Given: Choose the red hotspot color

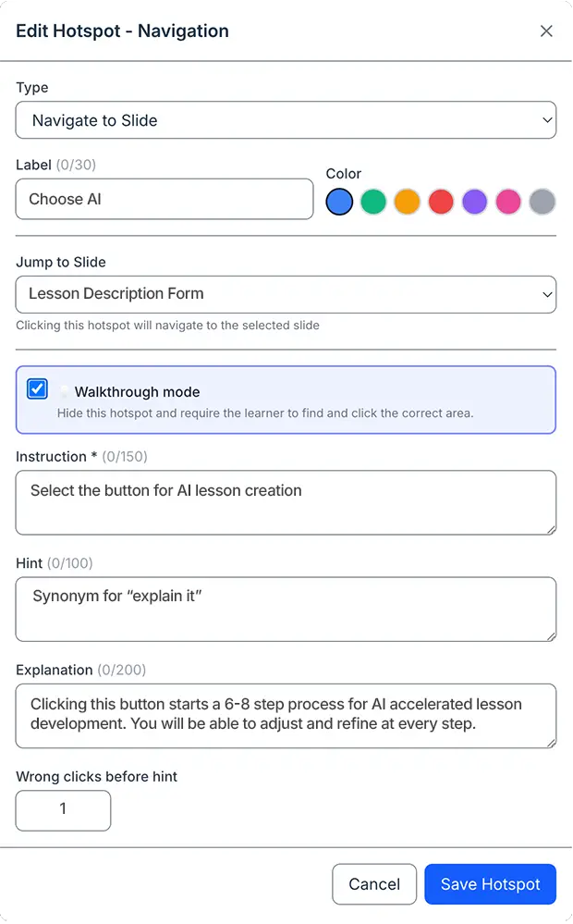Looking at the screenshot, I should [441, 201].
